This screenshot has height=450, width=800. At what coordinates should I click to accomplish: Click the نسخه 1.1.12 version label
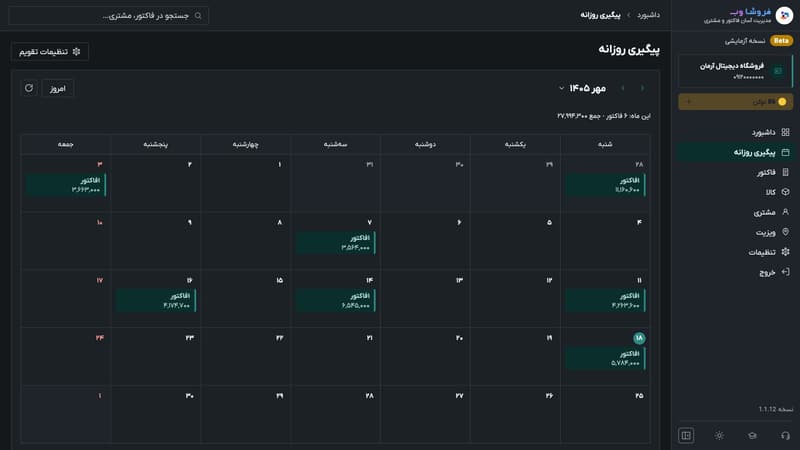pos(776,409)
